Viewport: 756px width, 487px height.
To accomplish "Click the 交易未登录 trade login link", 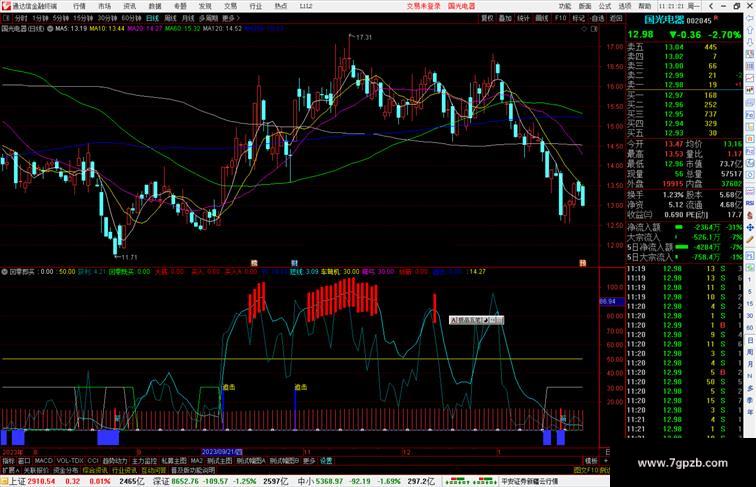I will (423, 6).
